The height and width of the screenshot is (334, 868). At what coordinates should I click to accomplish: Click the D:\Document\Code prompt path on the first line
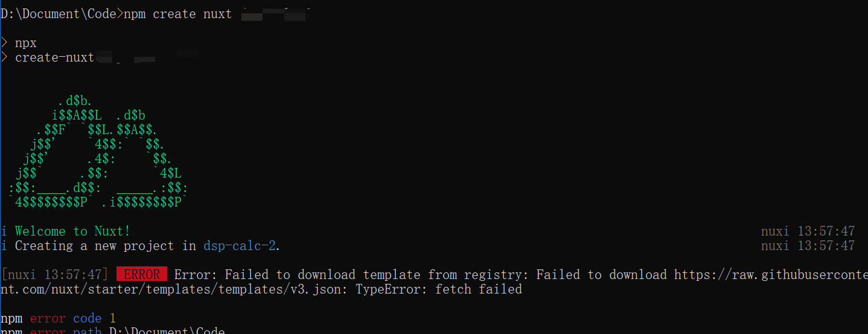tap(58, 14)
